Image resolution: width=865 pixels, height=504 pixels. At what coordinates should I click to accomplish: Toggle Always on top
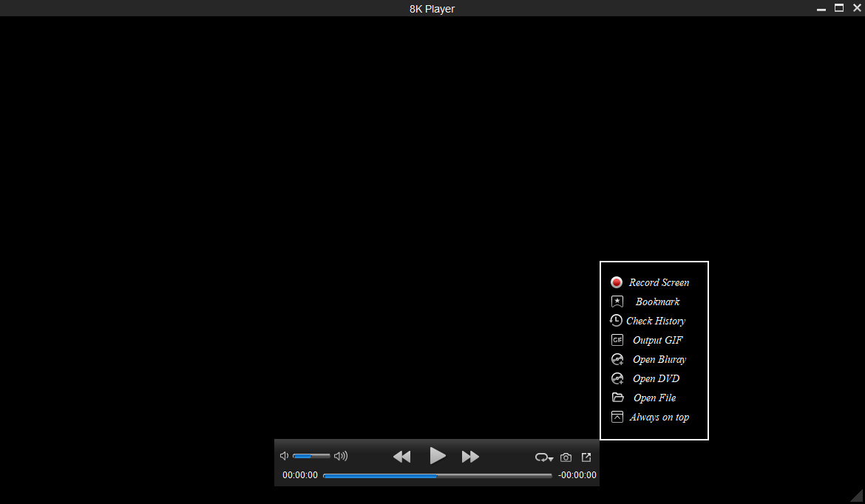pos(659,417)
